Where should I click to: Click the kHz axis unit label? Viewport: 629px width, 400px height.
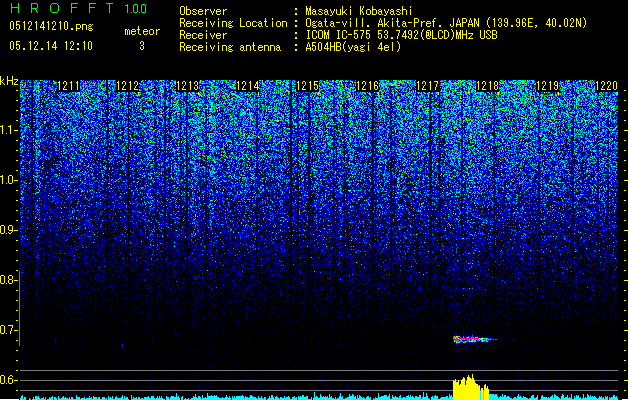[9, 81]
